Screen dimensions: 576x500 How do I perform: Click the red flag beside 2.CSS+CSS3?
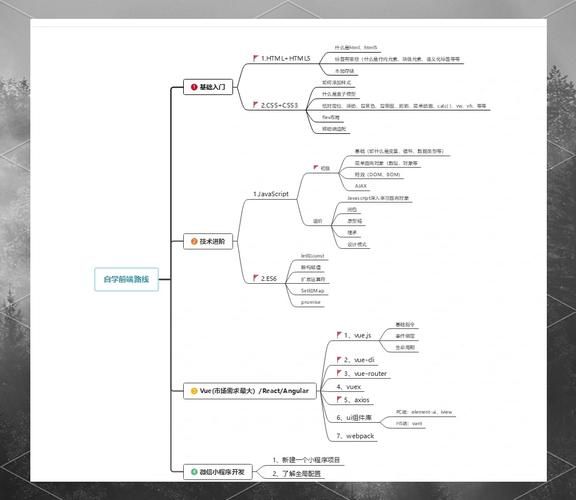coord(256,105)
